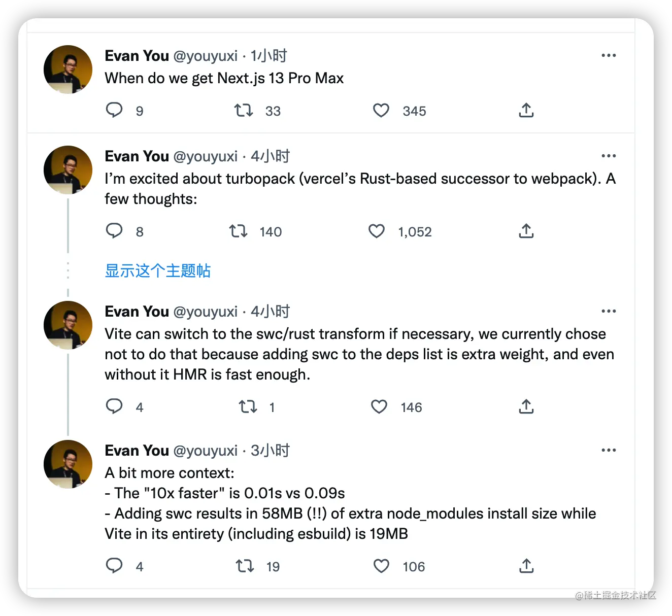Screen dimensions: 672x616
Task: Open @youyuxi handle on the first tweet
Action: [206, 56]
